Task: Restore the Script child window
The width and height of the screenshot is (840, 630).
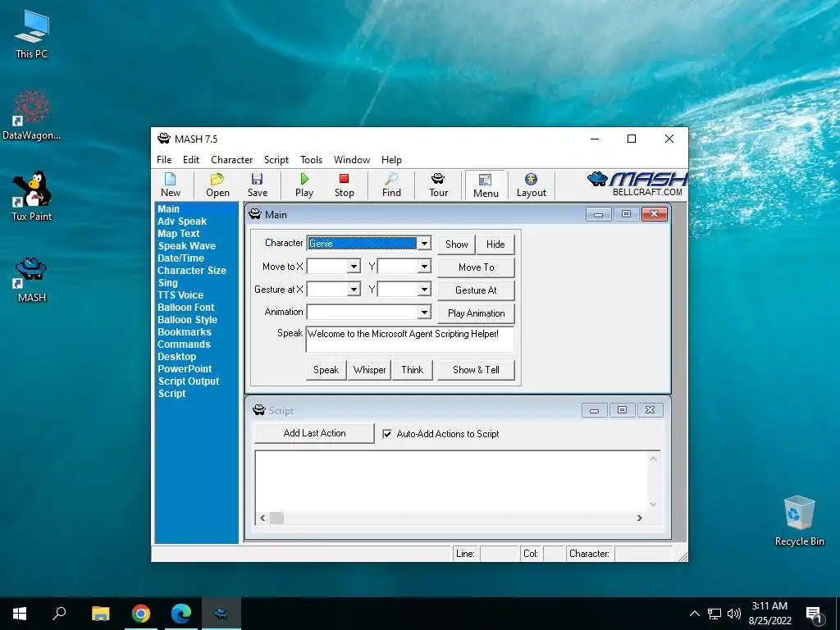Action: point(622,410)
